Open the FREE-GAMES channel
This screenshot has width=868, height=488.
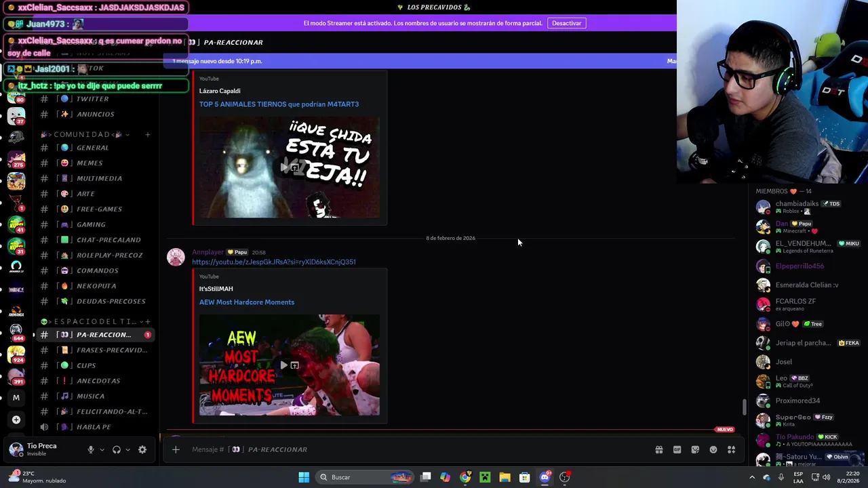[94, 209]
